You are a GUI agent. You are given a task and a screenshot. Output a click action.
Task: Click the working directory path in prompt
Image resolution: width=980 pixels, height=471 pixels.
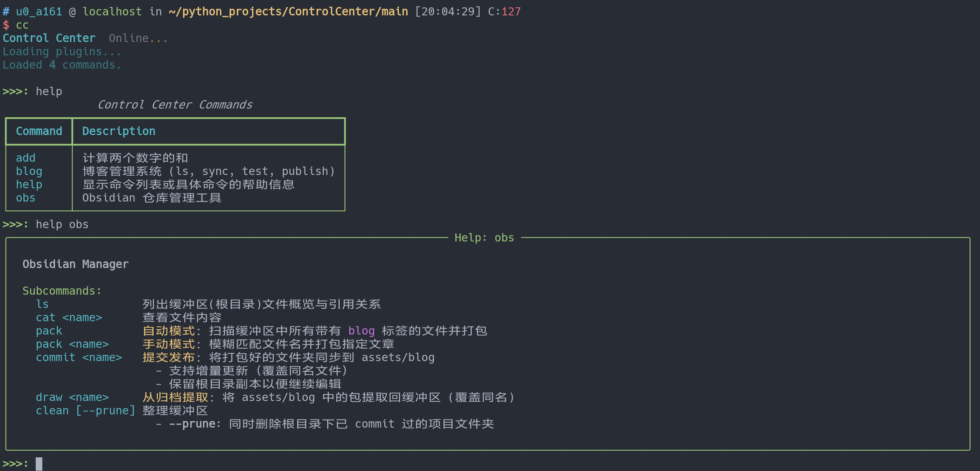[x=288, y=12]
